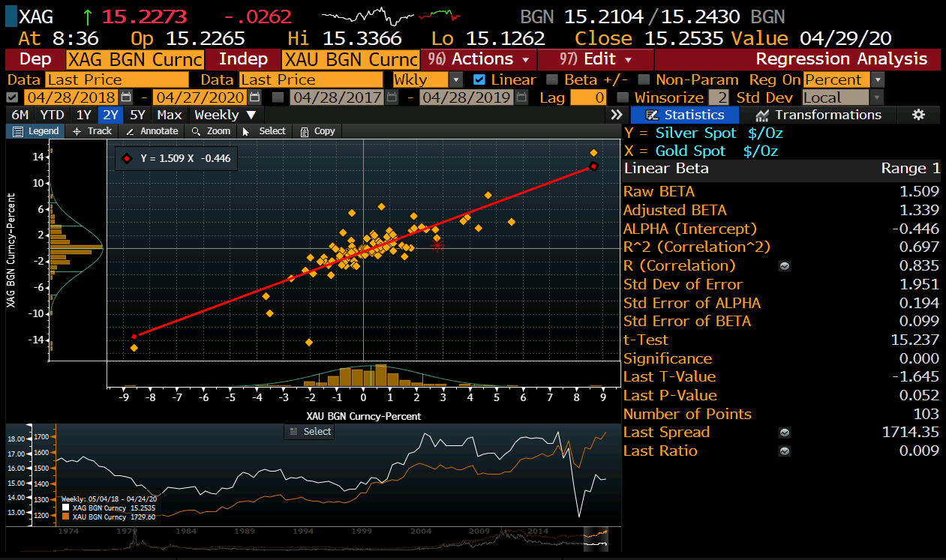Viewport: 946px width, 560px height.
Task: Open calendar picker for 04/28/2018 start date
Action: [x=125, y=97]
